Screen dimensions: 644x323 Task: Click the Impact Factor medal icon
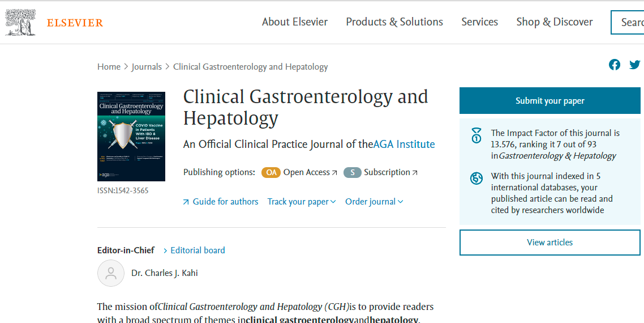coord(476,136)
